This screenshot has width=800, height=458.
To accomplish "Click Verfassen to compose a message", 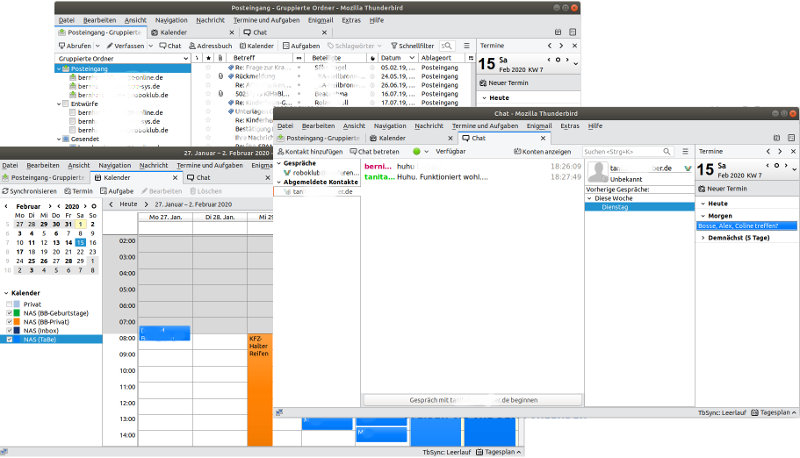I will pos(126,46).
